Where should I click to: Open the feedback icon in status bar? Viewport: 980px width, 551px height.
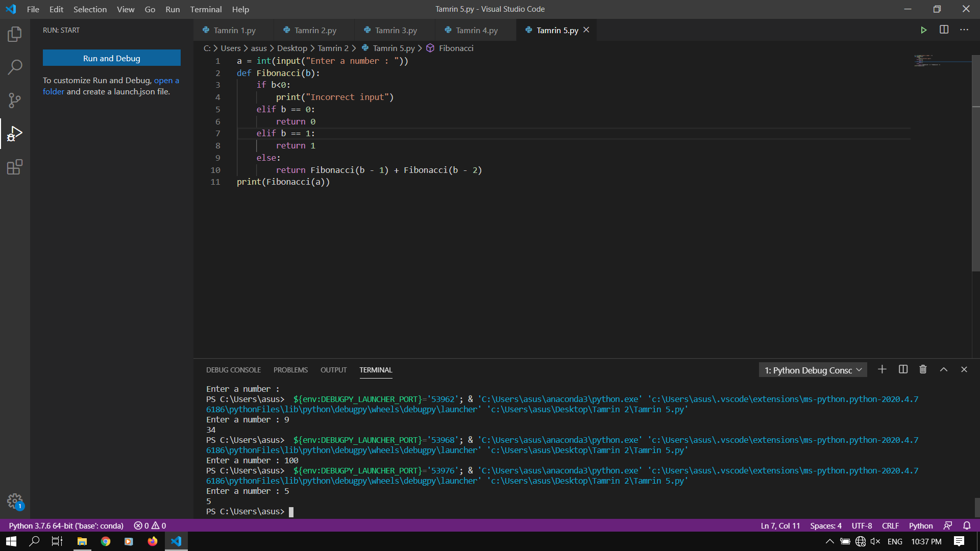948,525
